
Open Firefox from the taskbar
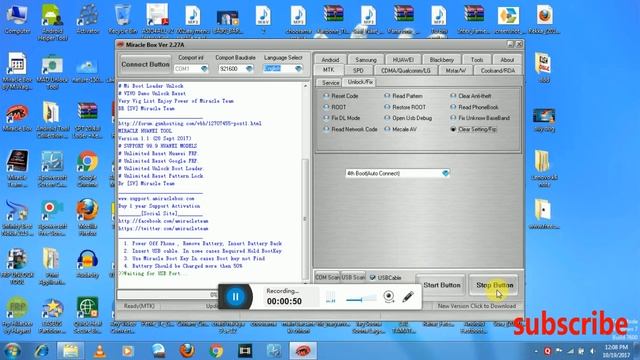tap(187, 351)
